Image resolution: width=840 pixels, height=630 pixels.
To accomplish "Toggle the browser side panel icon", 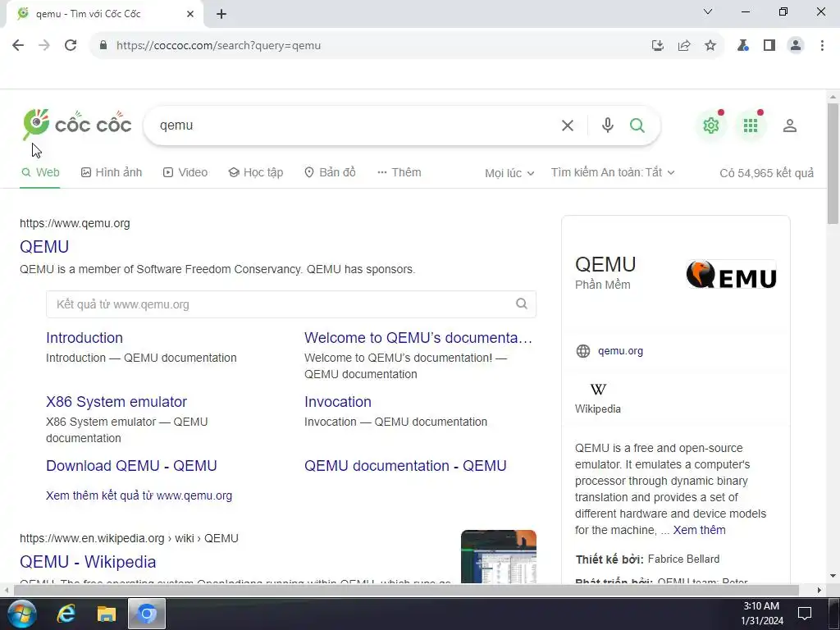I will click(769, 46).
